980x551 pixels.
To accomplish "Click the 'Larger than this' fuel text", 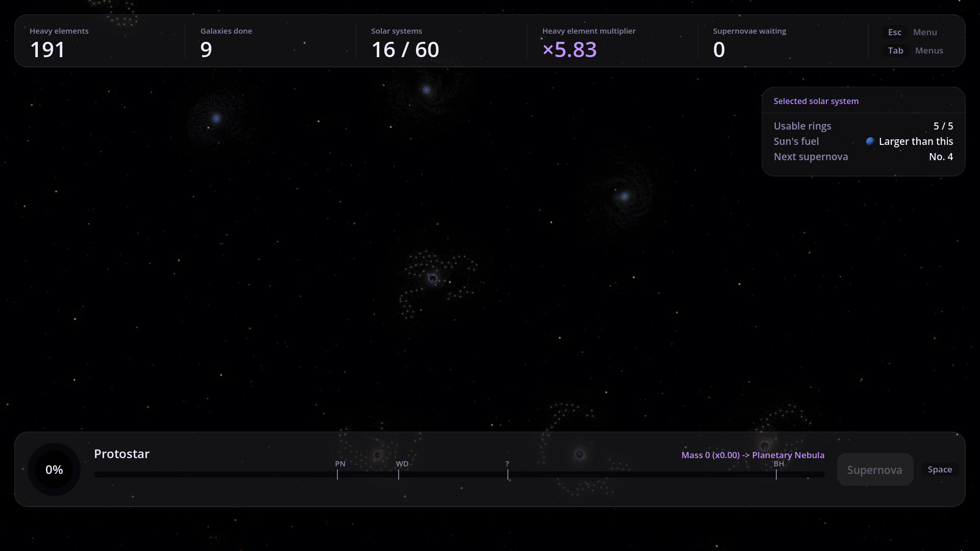I will tap(916, 141).
